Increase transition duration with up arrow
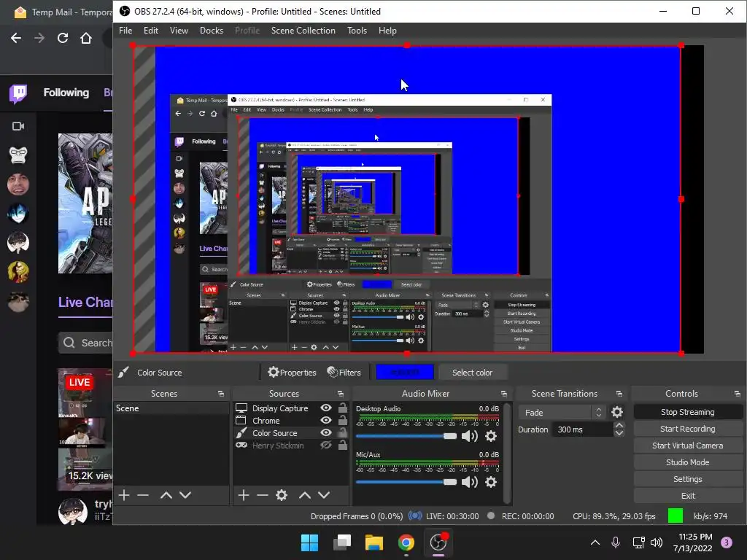Viewport: 747px width, 560px height. [619, 425]
